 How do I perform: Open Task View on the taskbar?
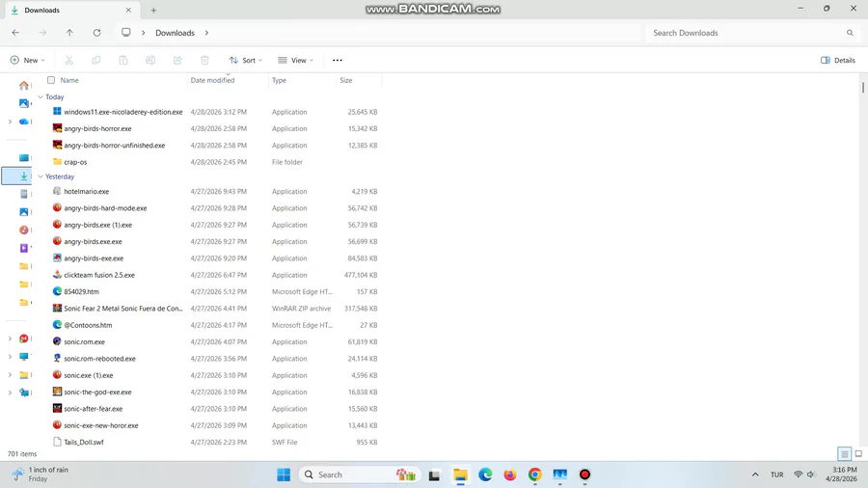tap(435, 474)
